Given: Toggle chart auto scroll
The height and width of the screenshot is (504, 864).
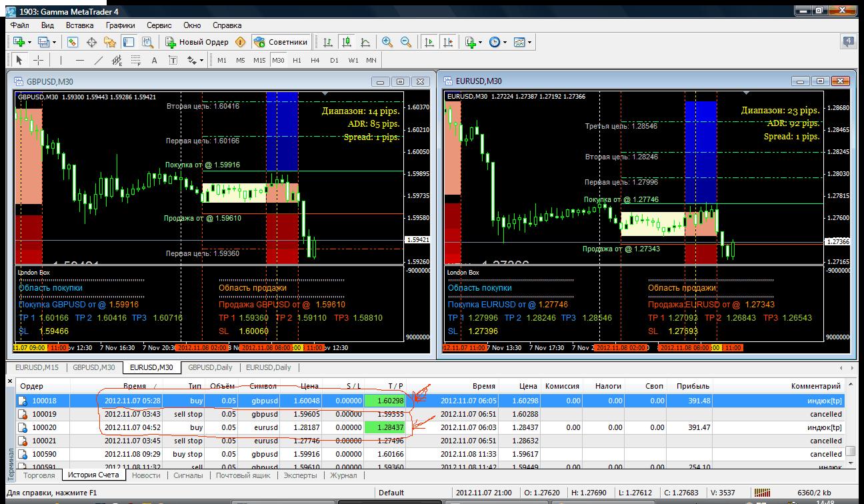Looking at the screenshot, I should (429, 42).
